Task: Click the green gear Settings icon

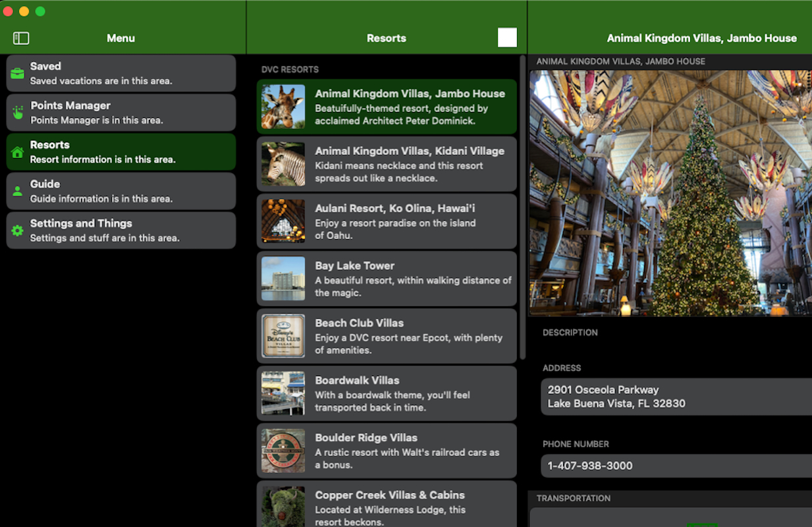Action: click(18, 231)
